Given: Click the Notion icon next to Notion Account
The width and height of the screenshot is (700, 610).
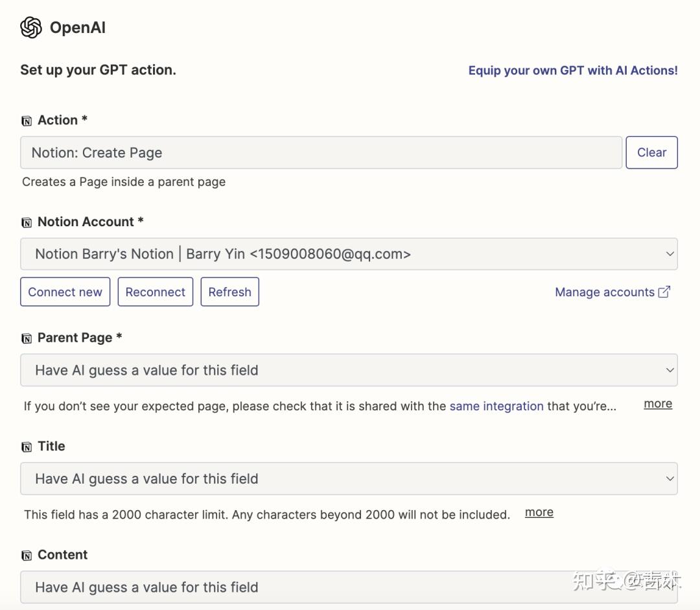Looking at the screenshot, I should tap(26, 222).
